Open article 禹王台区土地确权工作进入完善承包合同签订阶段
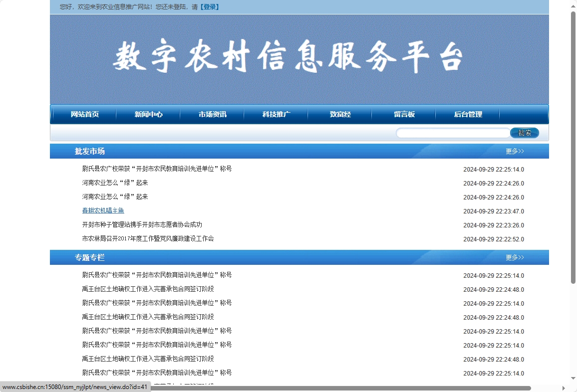The width and height of the screenshot is (577, 392). [148, 289]
